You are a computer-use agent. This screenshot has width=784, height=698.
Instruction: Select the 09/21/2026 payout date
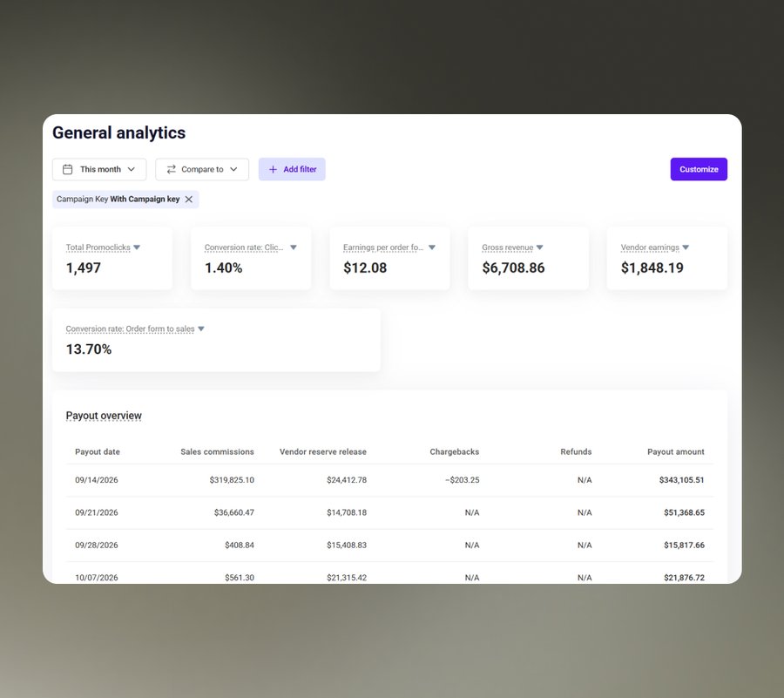click(x=97, y=512)
